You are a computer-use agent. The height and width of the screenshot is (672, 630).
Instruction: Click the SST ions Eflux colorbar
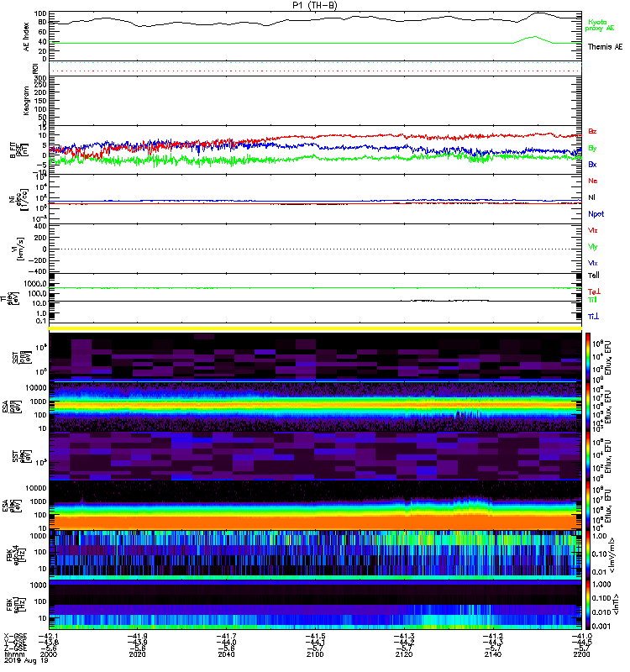[587, 356]
